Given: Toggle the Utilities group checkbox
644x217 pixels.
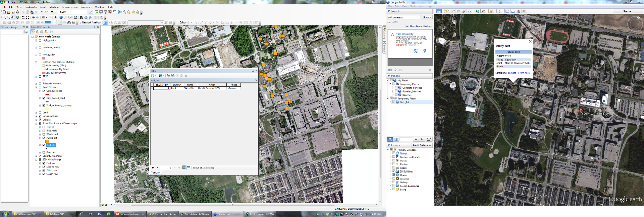Looking at the screenshot, I should pyautogui.click(x=40, y=120).
